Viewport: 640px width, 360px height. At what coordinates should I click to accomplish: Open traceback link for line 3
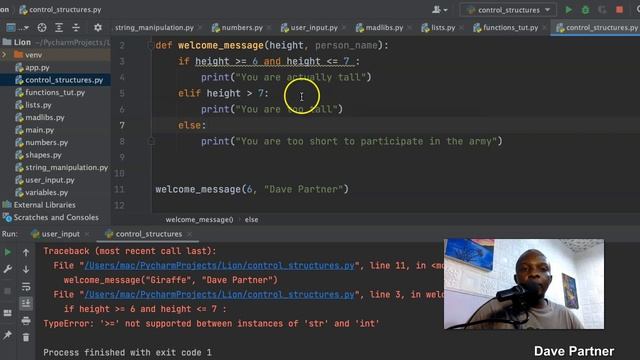219,295
